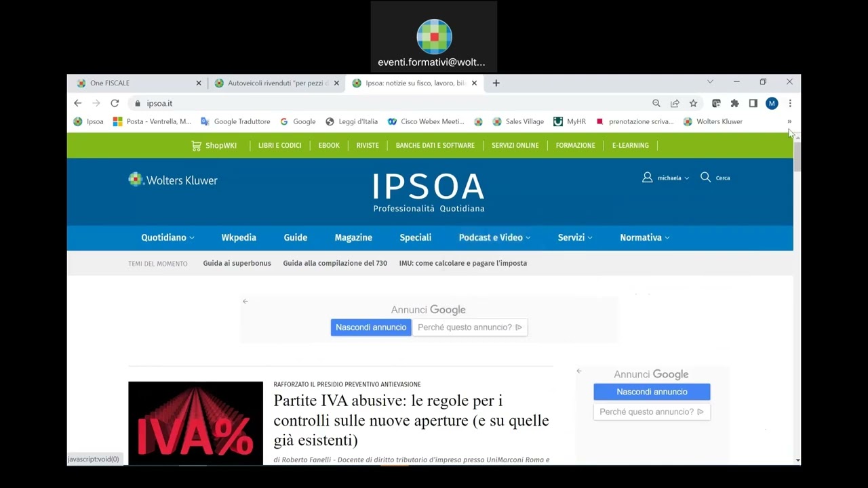
Task: Open E-LEARNING link
Action: [x=631, y=145]
